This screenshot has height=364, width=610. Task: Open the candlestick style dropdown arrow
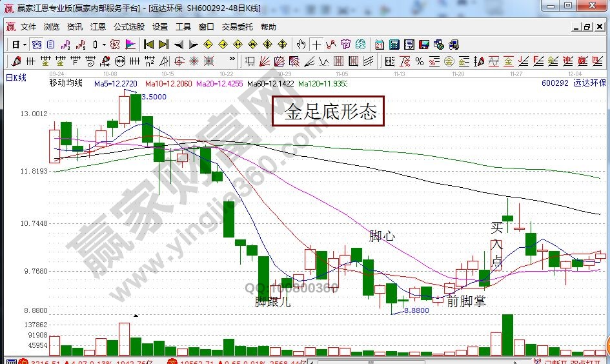coord(105,45)
